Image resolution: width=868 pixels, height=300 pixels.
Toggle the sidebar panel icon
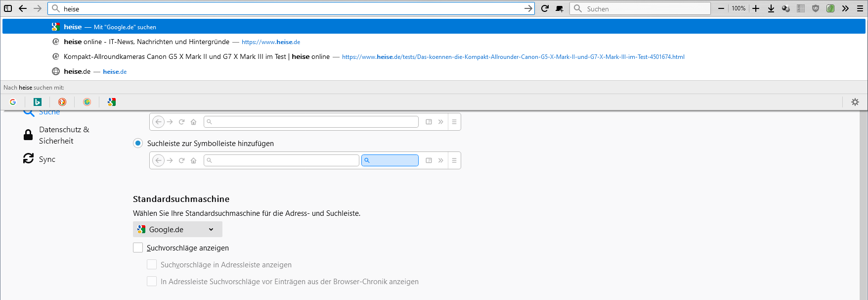(8, 8)
